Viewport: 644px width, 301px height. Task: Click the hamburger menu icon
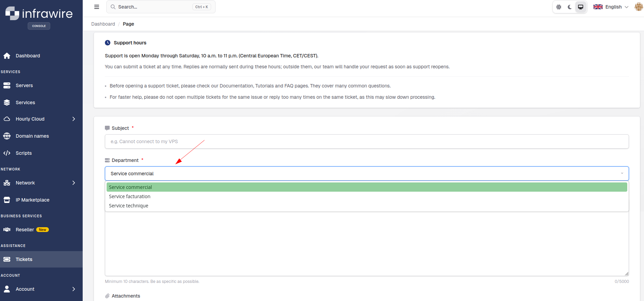[x=97, y=7]
